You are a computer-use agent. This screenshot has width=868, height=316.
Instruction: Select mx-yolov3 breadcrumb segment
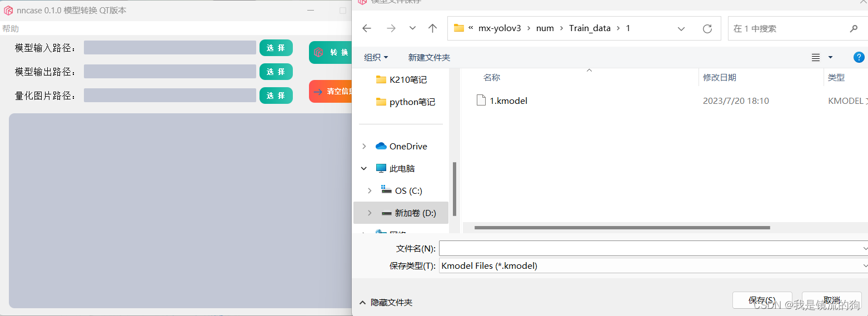(x=500, y=28)
